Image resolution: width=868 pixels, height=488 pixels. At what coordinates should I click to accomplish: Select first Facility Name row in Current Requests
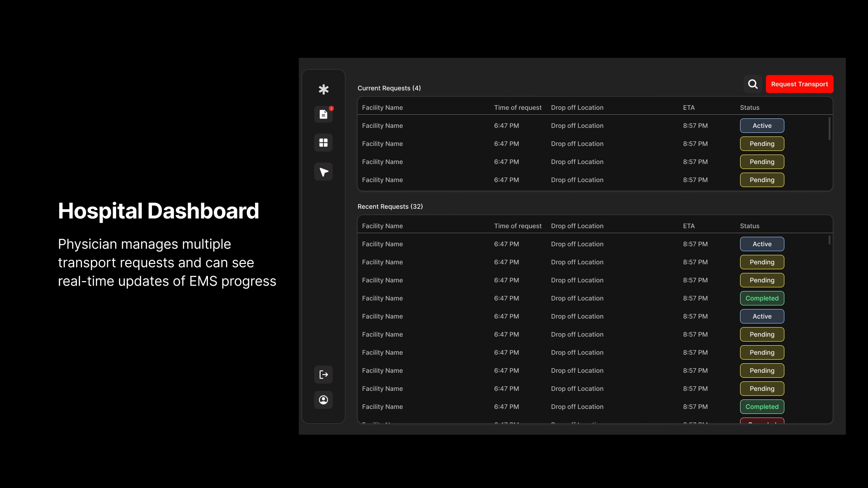click(x=382, y=126)
